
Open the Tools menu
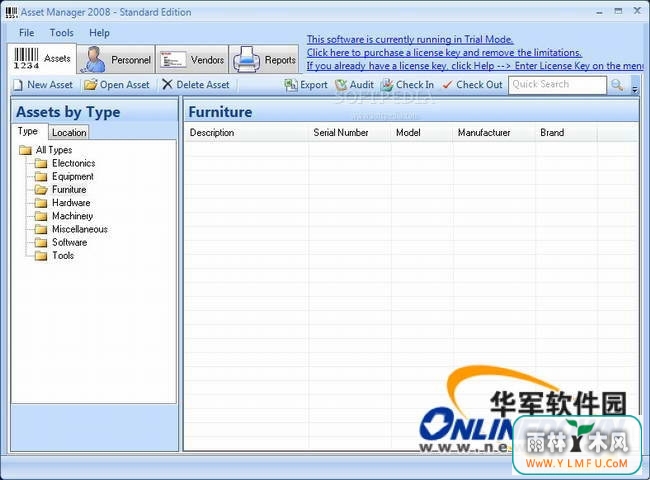[62, 33]
